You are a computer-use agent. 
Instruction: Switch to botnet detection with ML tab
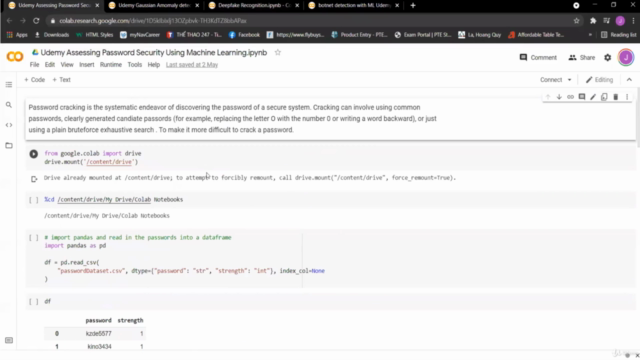[353, 5]
